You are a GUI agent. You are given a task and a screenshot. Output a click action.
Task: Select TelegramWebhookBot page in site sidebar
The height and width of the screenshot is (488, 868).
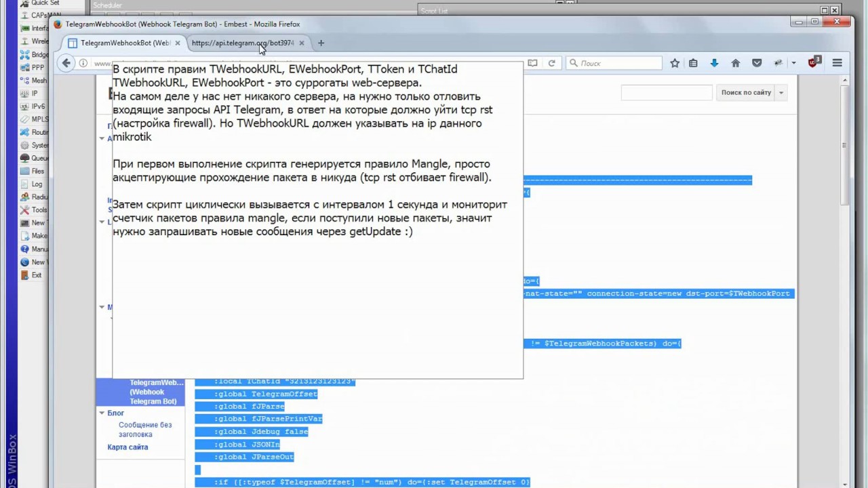coord(140,392)
